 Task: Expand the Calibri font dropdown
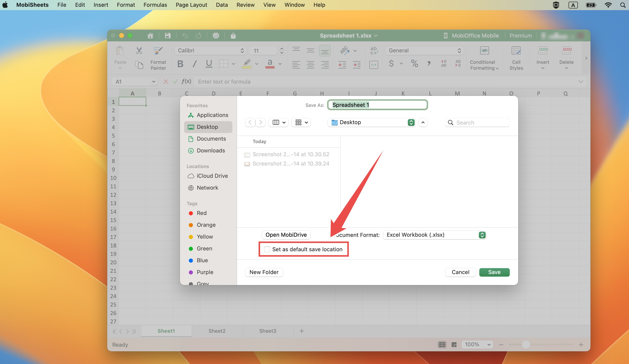point(210,51)
